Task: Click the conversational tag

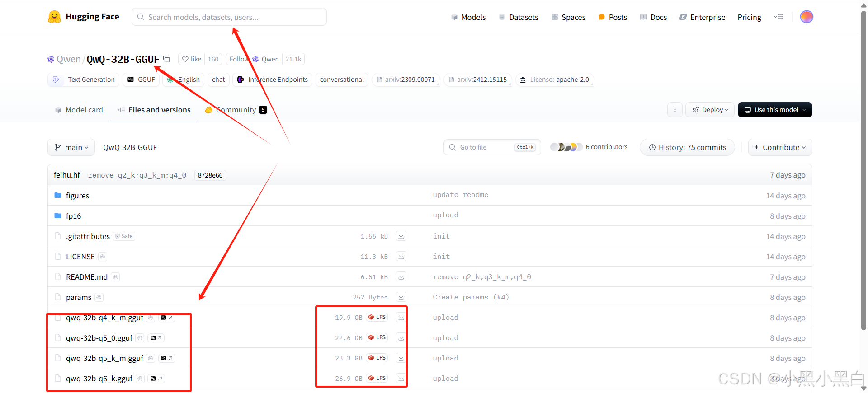Action: pyautogui.click(x=342, y=80)
